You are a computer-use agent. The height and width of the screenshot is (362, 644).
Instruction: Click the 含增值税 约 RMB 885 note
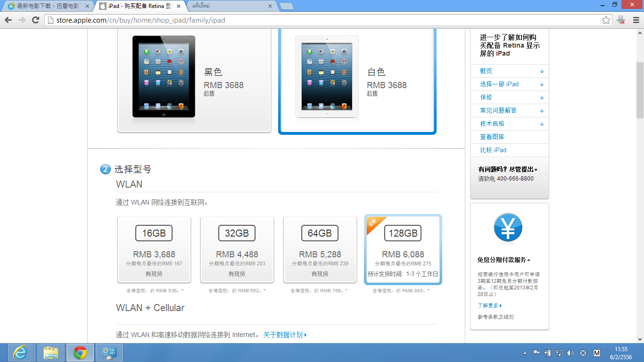[401, 290]
